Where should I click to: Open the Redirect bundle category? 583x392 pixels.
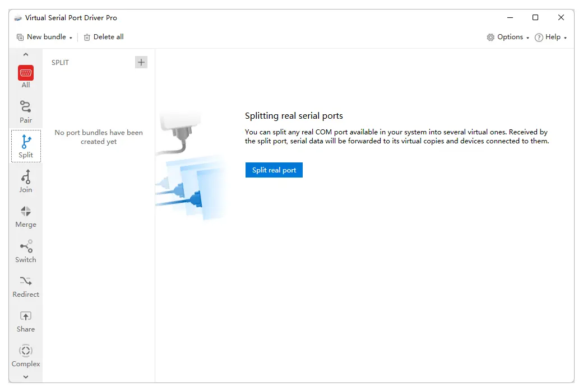(26, 287)
